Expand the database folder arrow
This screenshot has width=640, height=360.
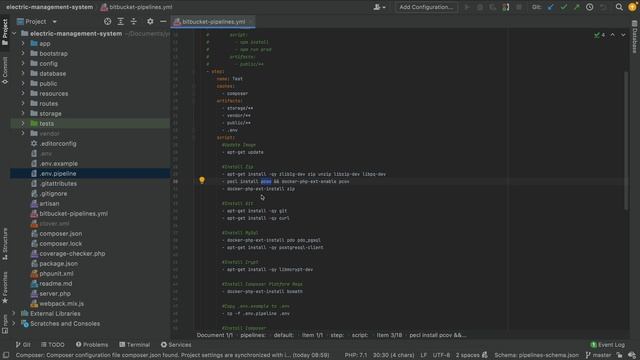click(x=23, y=73)
